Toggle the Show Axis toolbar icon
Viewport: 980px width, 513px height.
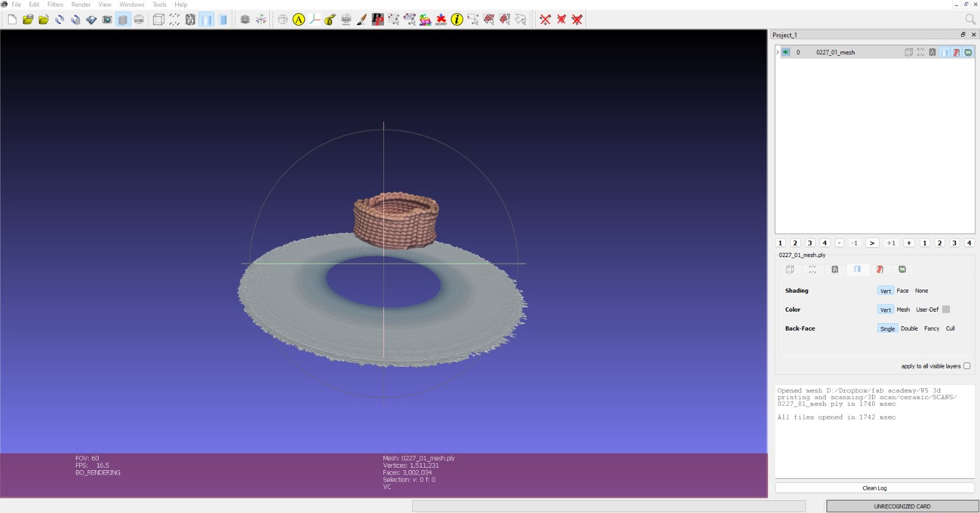(262, 20)
